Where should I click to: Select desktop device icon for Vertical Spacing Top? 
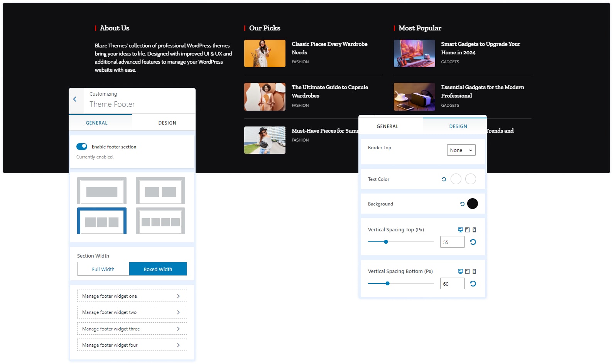pyautogui.click(x=460, y=230)
